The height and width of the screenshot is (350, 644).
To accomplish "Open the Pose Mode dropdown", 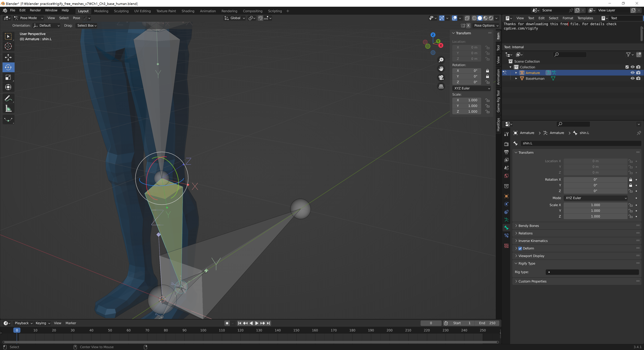I will [29, 18].
